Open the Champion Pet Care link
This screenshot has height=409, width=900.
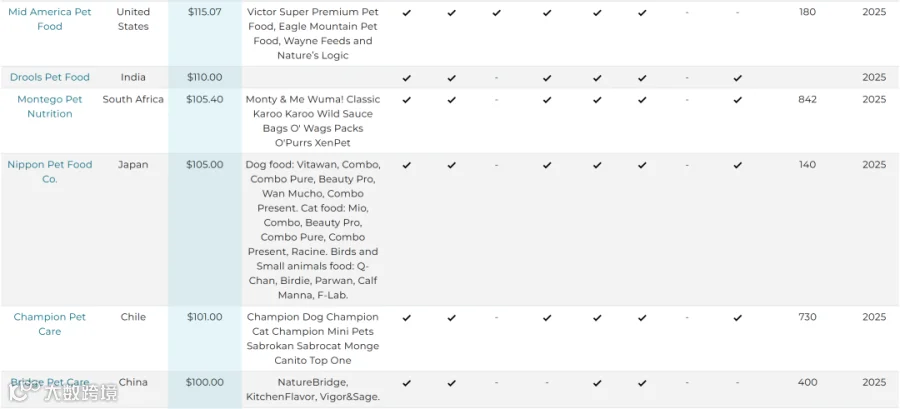(49, 324)
